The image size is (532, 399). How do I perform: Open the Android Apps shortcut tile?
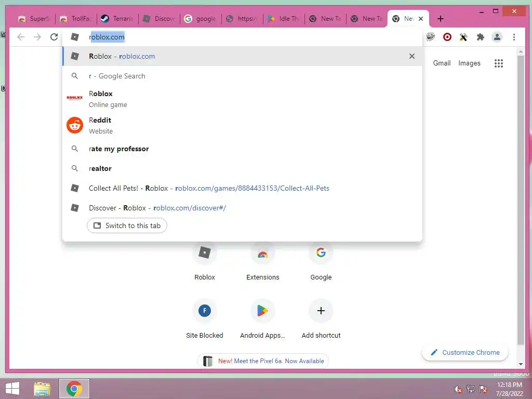(x=262, y=319)
